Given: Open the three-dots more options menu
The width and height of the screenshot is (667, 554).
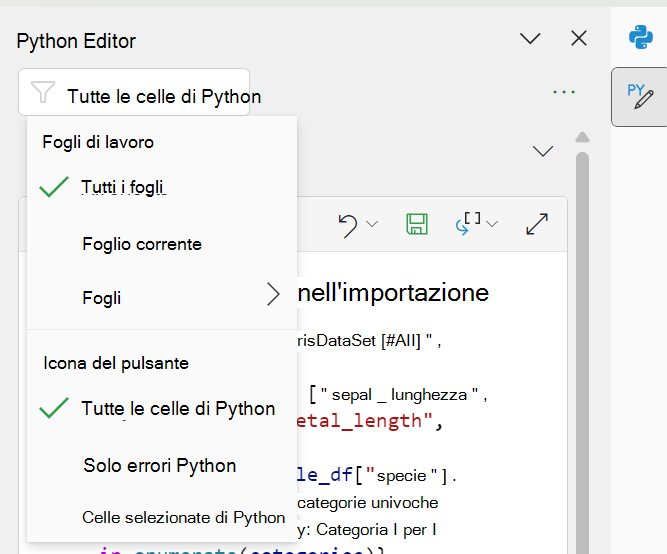Looking at the screenshot, I should 564,92.
